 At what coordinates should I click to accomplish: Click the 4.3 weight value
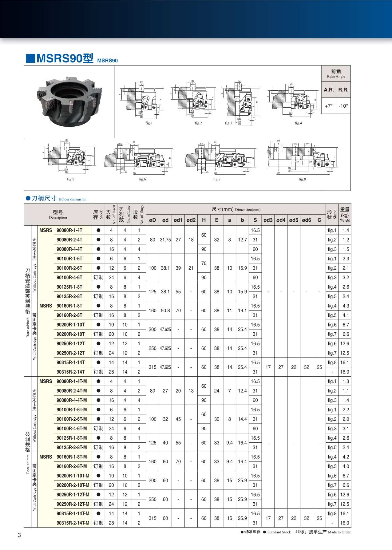[346, 306]
